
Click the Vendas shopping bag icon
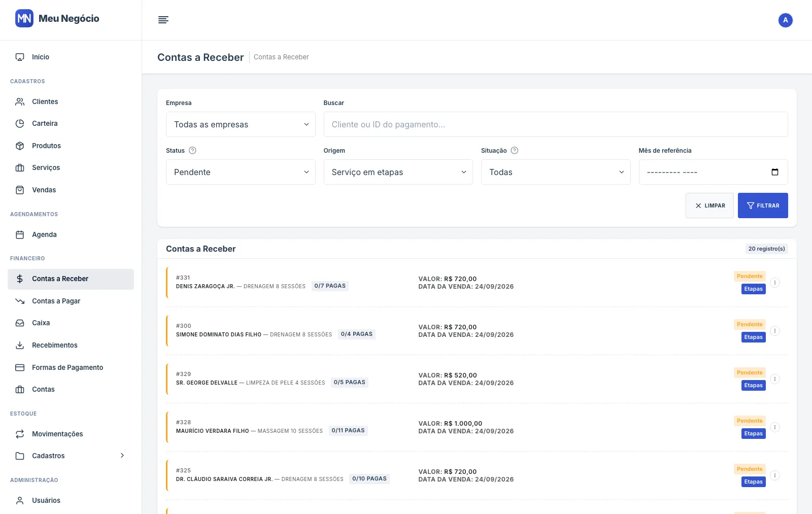(20, 190)
